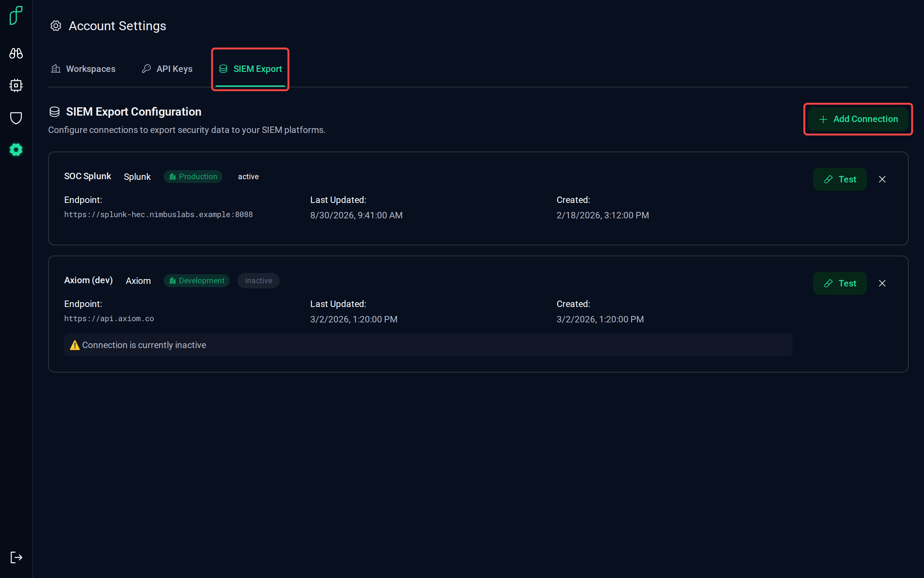The image size is (924, 578).
Task: Select the SIEM Export tab
Action: point(250,69)
